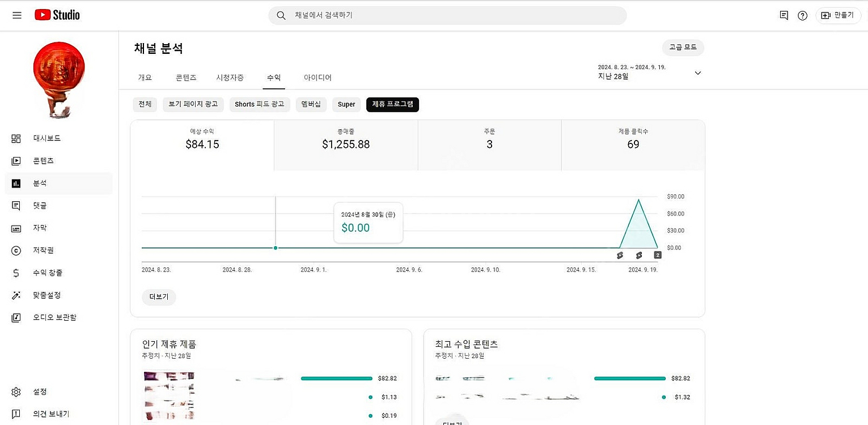868x425 pixels.
Task: Open the help question mark icon
Action: (802, 15)
